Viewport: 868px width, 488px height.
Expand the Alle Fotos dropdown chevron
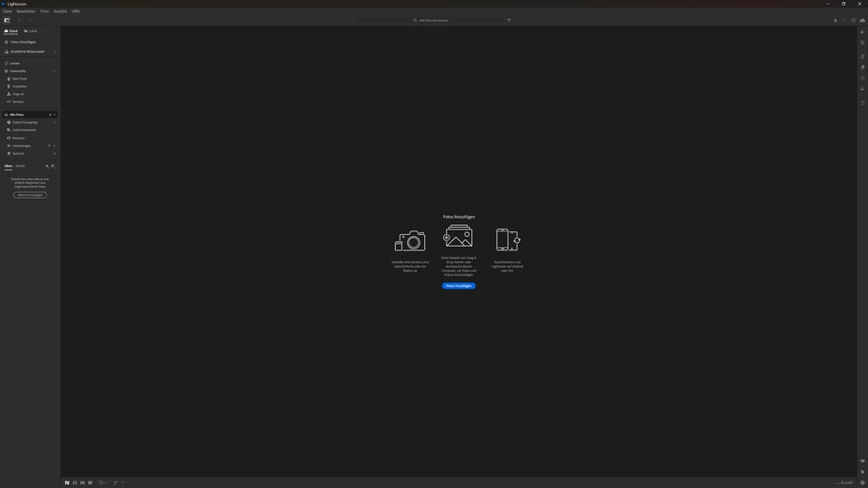coord(54,115)
